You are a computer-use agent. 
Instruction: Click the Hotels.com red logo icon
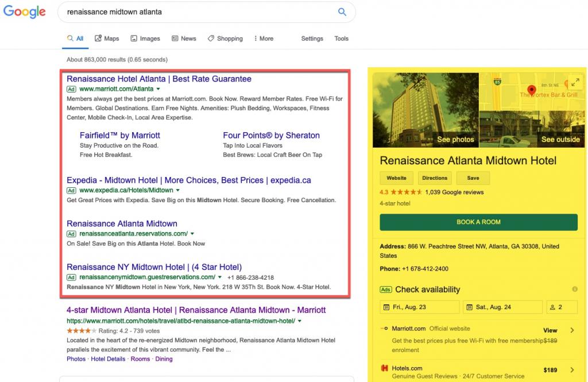coord(384,368)
